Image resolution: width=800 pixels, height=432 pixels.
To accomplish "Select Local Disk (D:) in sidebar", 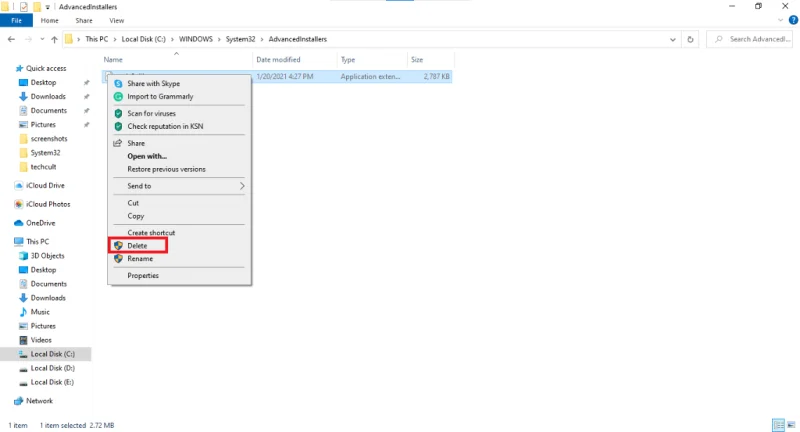I will [53, 368].
